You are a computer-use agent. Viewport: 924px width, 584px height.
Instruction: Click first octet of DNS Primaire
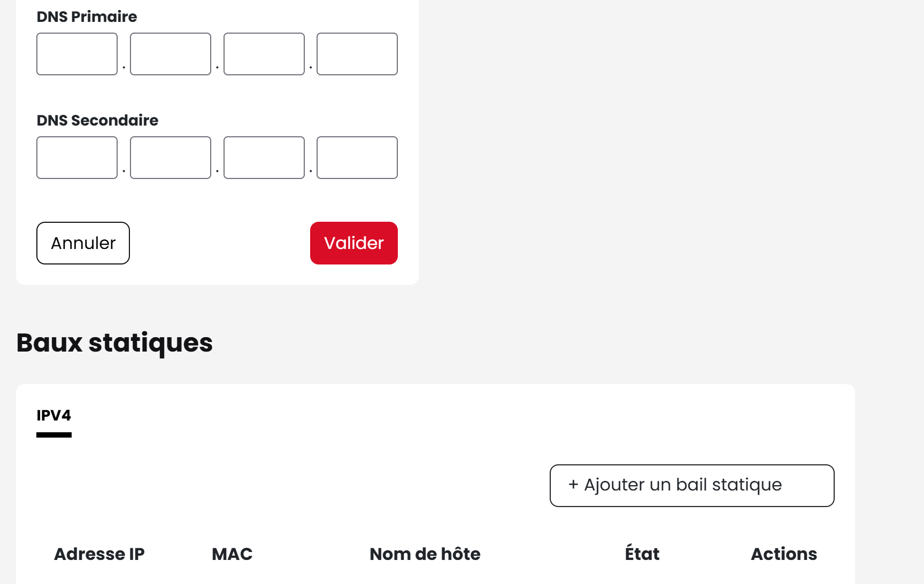click(x=77, y=54)
